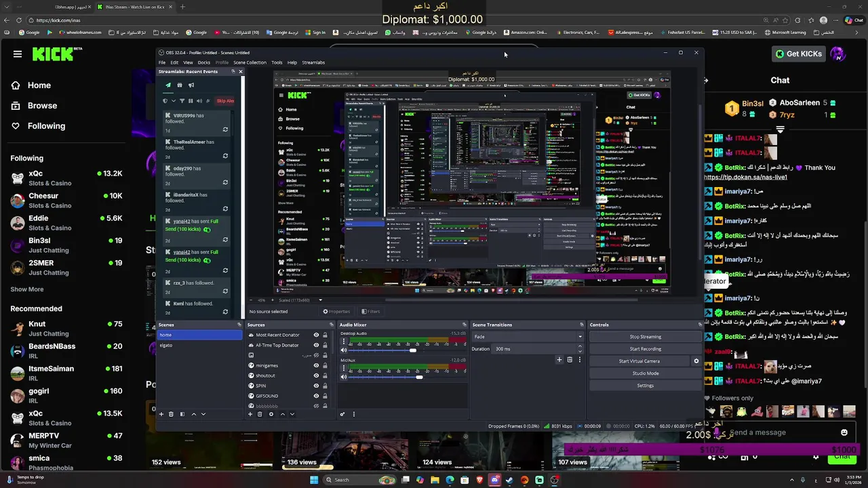Open Advanced Audio Properties gear in Audio Mixer
Screen dimensions: 868x488
click(342, 414)
